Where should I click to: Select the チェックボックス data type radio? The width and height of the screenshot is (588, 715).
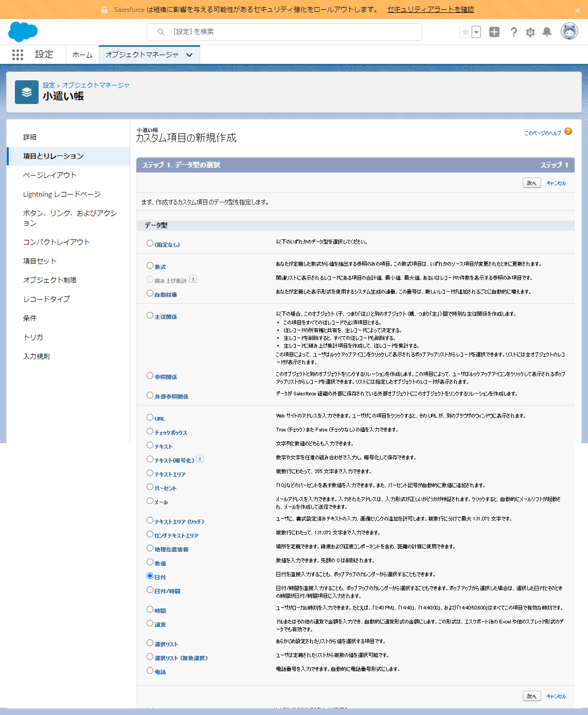pos(150,431)
